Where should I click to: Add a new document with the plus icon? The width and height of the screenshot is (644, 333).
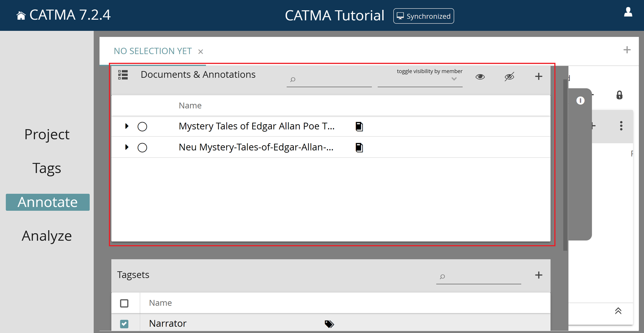(x=538, y=77)
